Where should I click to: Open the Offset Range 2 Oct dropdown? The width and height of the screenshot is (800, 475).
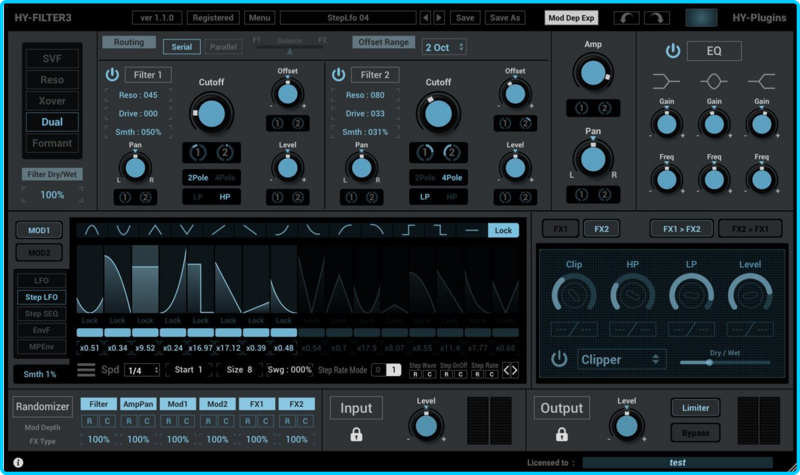[444, 47]
